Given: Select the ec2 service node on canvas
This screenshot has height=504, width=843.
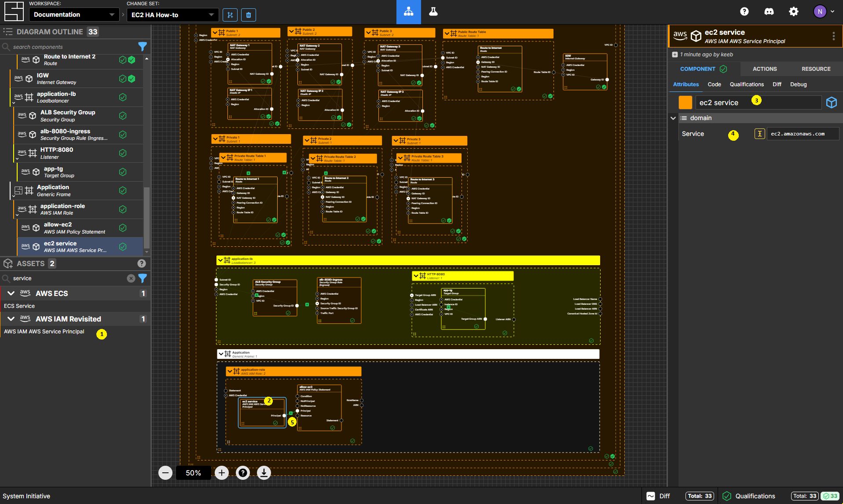Looking at the screenshot, I should 262,413.
